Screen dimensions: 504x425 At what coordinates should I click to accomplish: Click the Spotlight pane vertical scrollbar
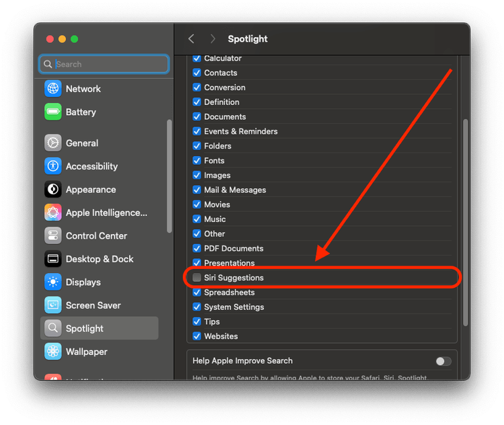coord(466,223)
